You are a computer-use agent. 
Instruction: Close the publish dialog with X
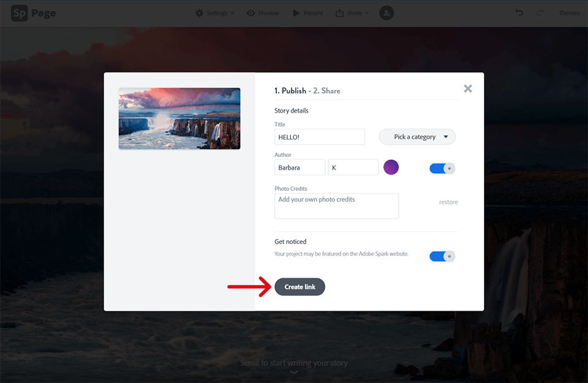[468, 88]
